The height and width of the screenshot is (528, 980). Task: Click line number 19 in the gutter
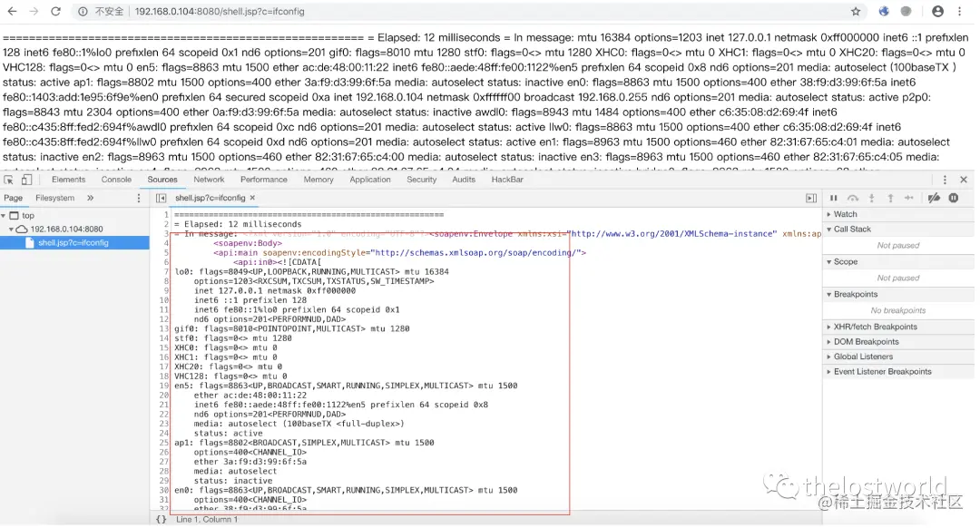point(163,386)
